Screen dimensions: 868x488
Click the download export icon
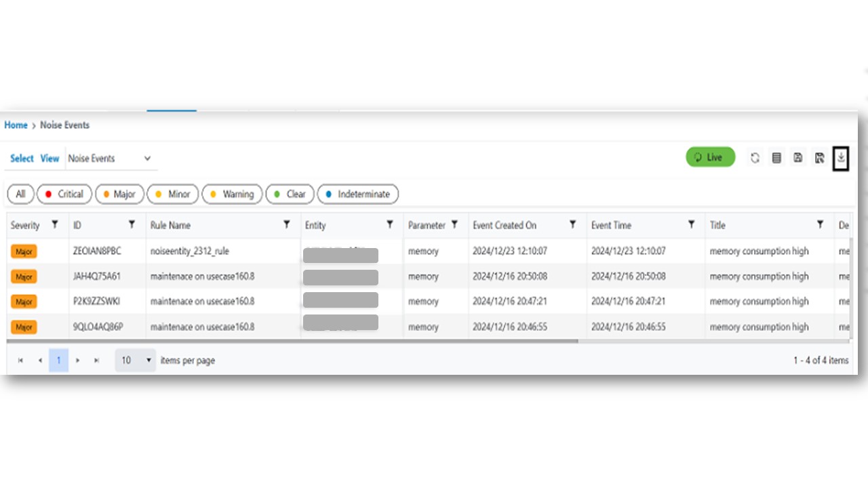pos(841,158)
